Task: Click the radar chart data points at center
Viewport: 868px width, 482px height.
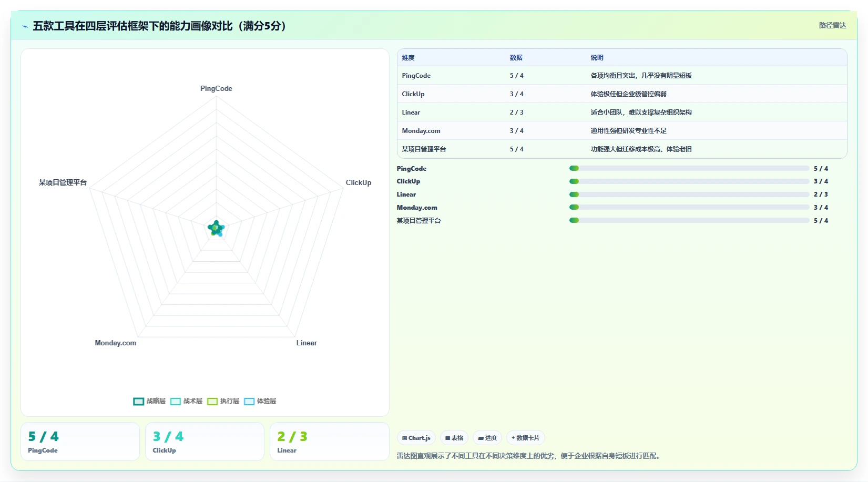Action: pos(216,228)
